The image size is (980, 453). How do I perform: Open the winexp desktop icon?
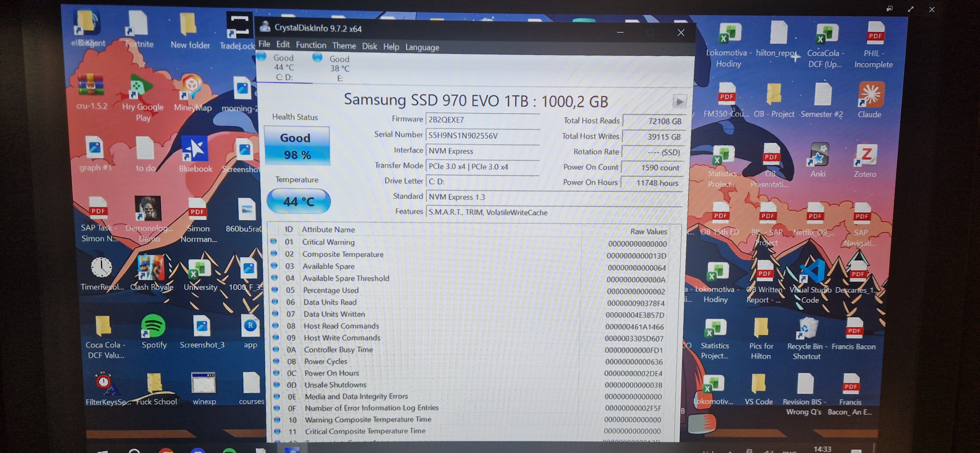[204, 388]
